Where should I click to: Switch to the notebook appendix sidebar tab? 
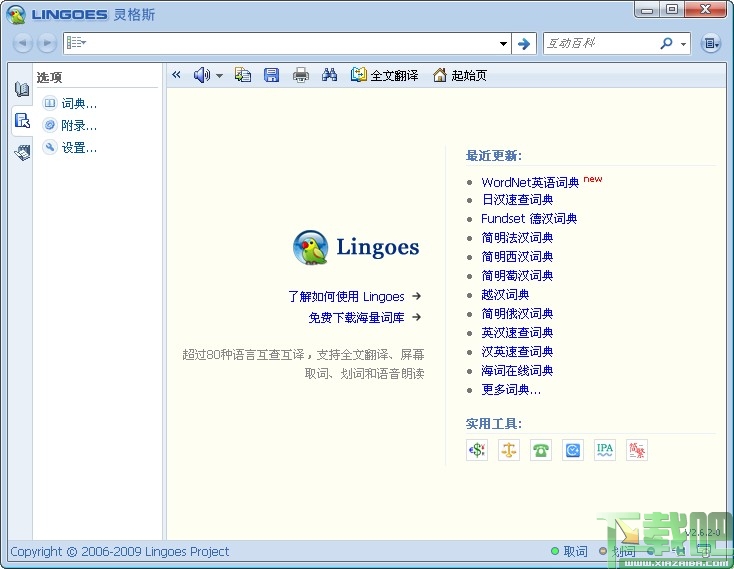pyautogui.click(x=22, y=153)
